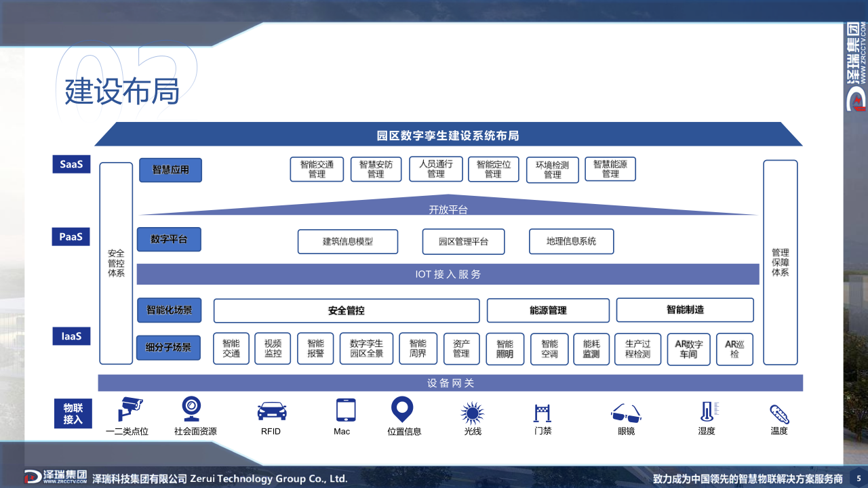Select the PaaS layer label

click(71, 237)
